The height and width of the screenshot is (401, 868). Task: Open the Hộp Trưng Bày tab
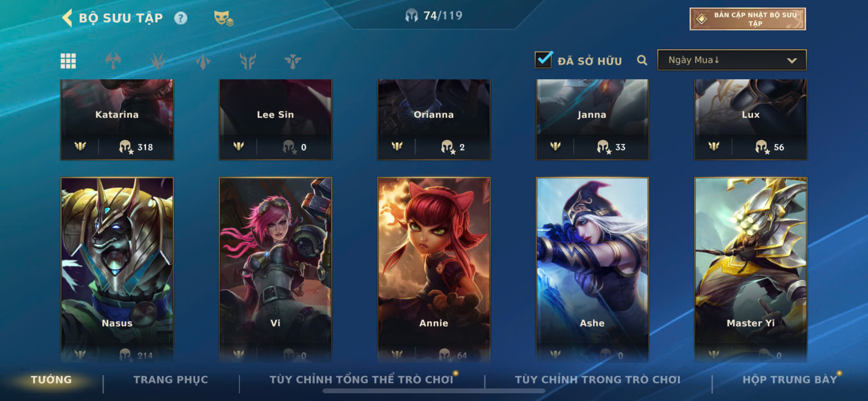tap(790, 379)
